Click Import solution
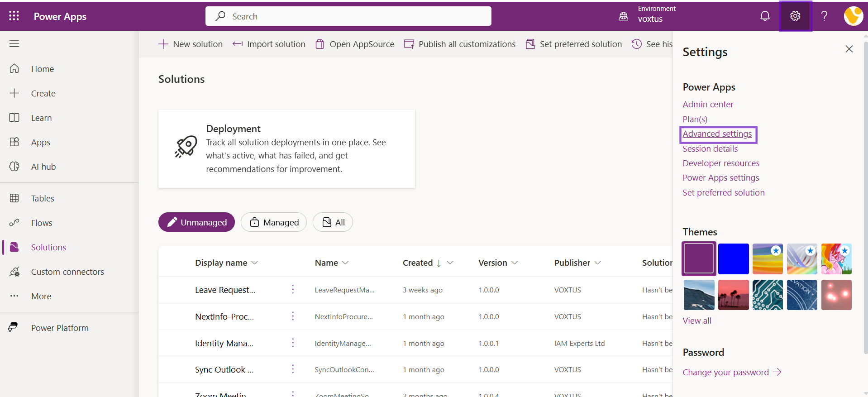Viewport: 868px width, 397px height. pyautogui.click(x=269, y=44)
